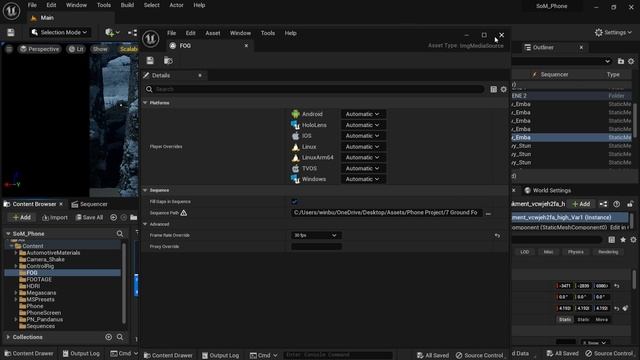Collapse the Advanced section

145,224
